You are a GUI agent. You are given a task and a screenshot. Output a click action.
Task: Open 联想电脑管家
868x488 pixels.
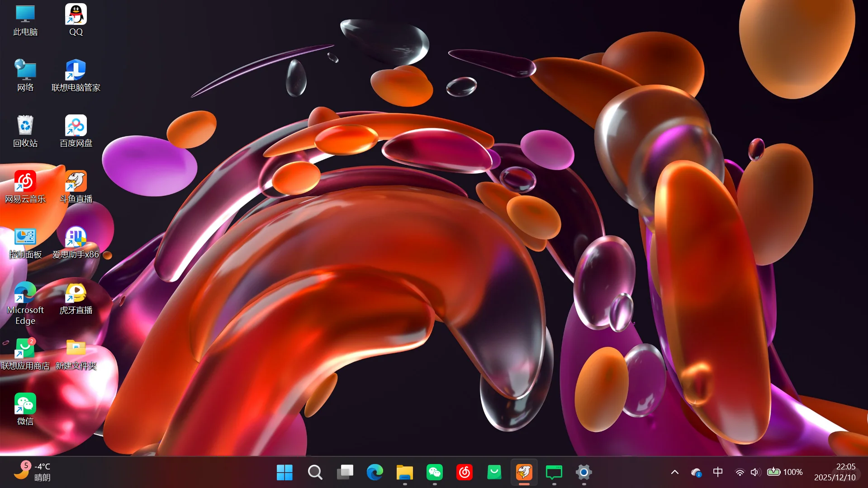pos(75,71)
